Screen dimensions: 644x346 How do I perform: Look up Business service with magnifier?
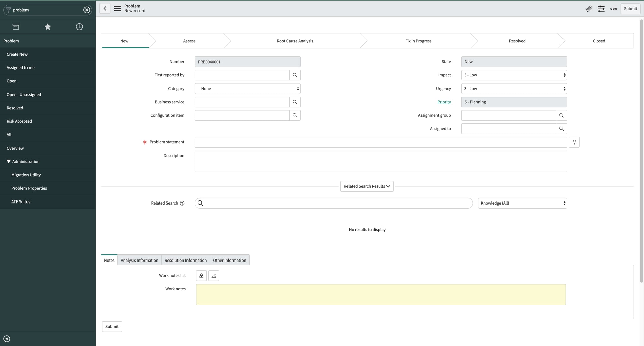click(295, 102)
